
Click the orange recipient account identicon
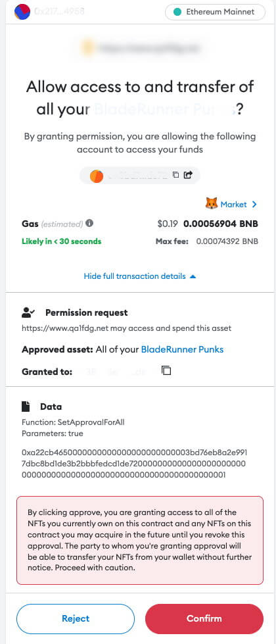pos(97,176)
